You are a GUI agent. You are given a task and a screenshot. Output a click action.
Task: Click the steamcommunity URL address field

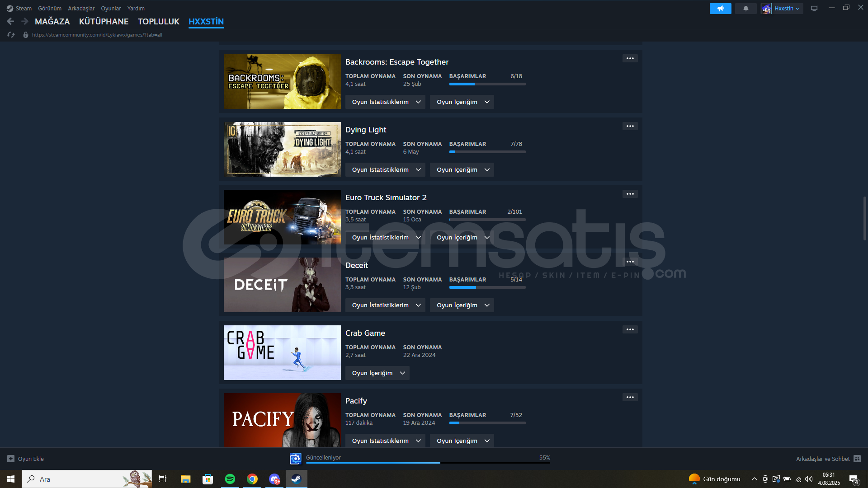tap(97, 35)
